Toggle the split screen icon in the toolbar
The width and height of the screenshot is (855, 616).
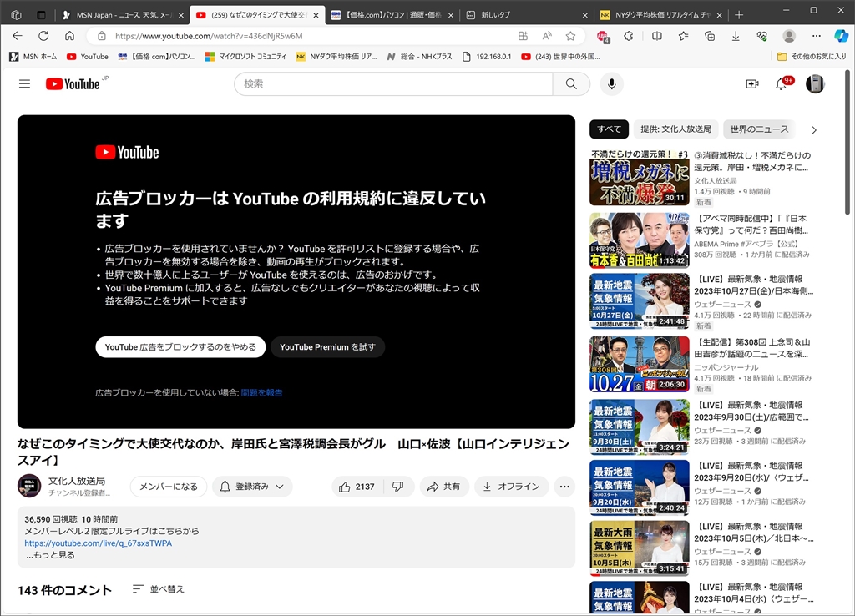coord(657,36)
